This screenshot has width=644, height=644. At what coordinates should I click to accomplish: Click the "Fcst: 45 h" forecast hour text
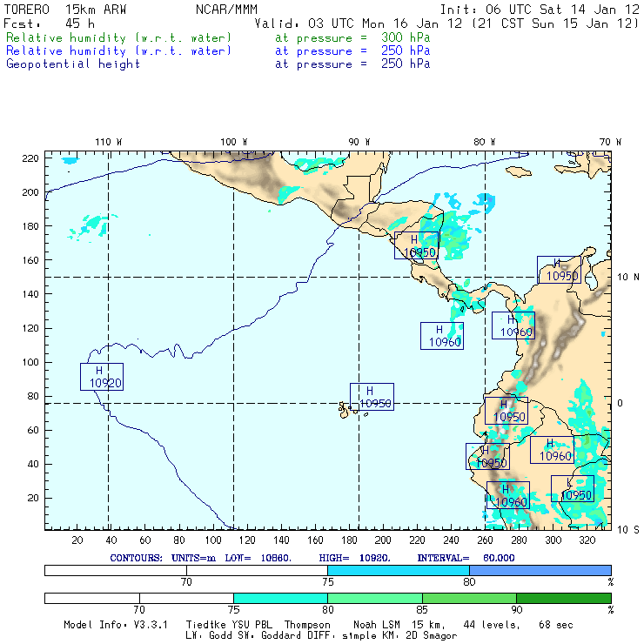pyautogui.click(x=50, y=23)
